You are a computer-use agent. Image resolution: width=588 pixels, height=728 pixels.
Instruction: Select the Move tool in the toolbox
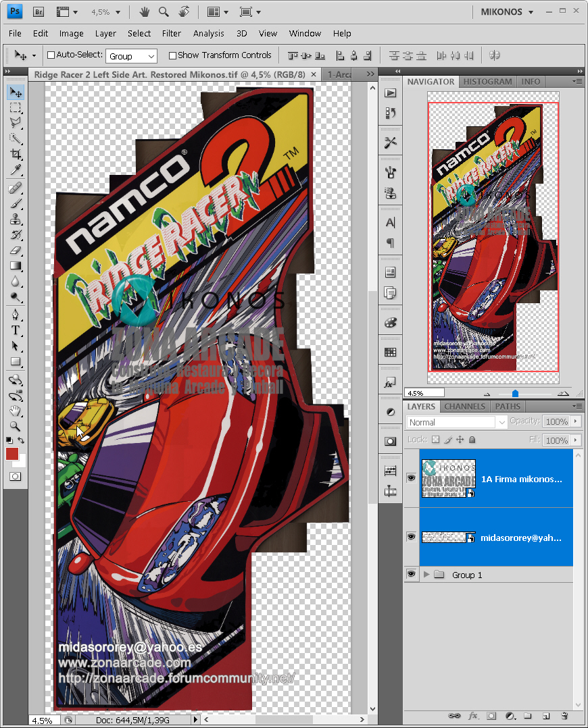click(16, 93)
